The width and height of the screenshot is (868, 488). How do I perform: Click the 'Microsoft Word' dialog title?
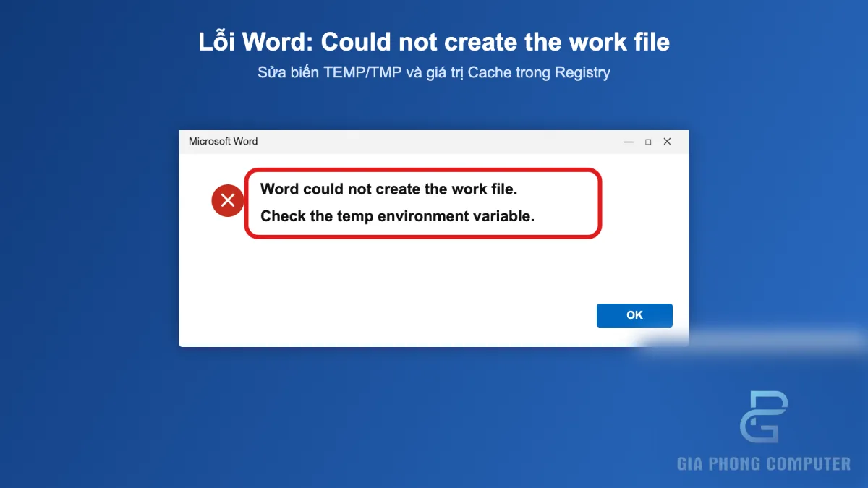223,141
